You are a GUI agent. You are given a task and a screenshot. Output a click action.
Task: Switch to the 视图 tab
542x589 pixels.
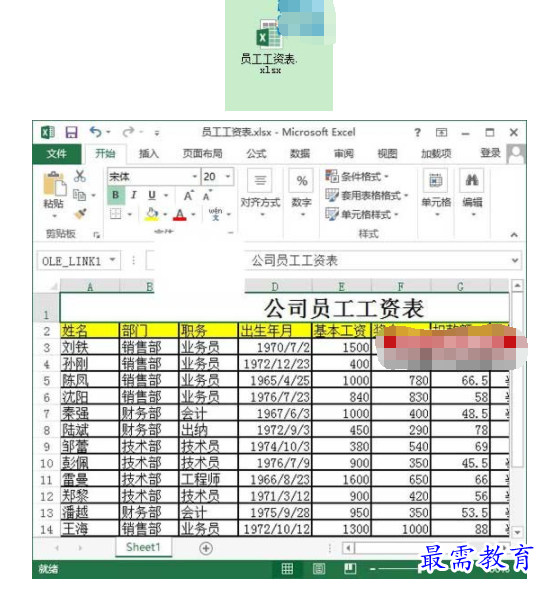387,154
